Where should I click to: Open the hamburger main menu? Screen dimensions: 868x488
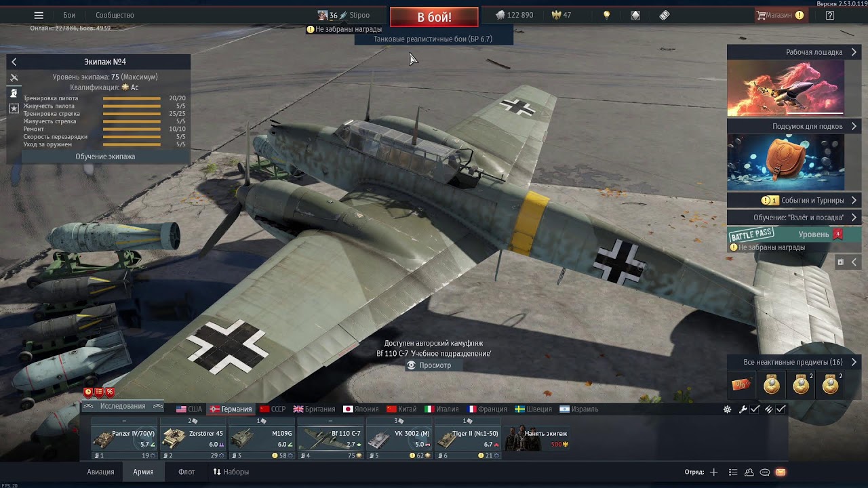pos(39,15)
